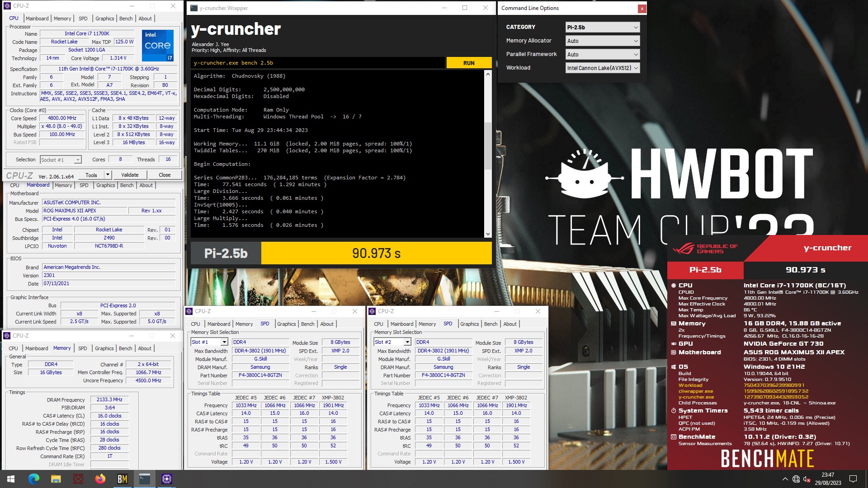The width and height of the screenshot is (868, 488).
Task: Click the System Timers clock icon
Action: pyautogui.click(x=674, y=411)
